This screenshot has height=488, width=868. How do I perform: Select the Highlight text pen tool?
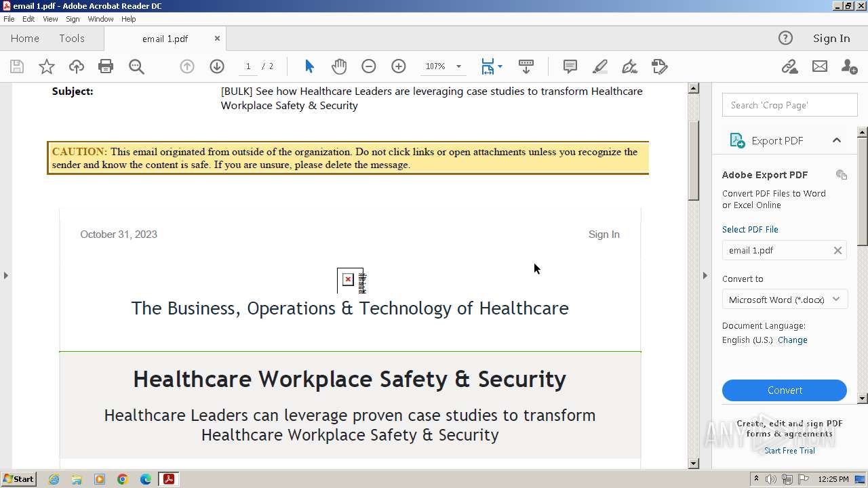point(600,66)
